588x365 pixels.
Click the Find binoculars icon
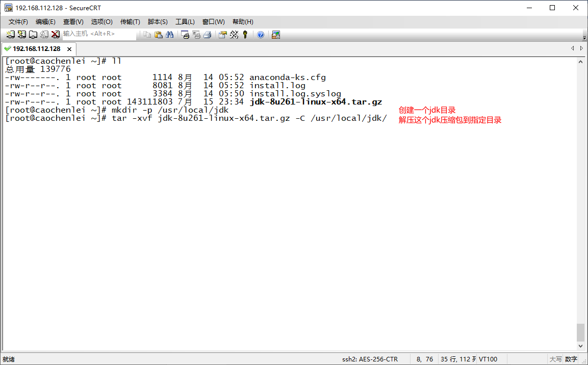coord(170,35)
